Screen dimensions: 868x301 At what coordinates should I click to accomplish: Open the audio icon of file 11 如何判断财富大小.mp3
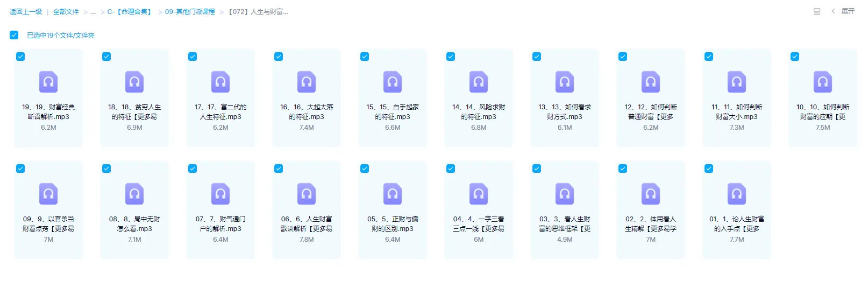pos(737,82)
